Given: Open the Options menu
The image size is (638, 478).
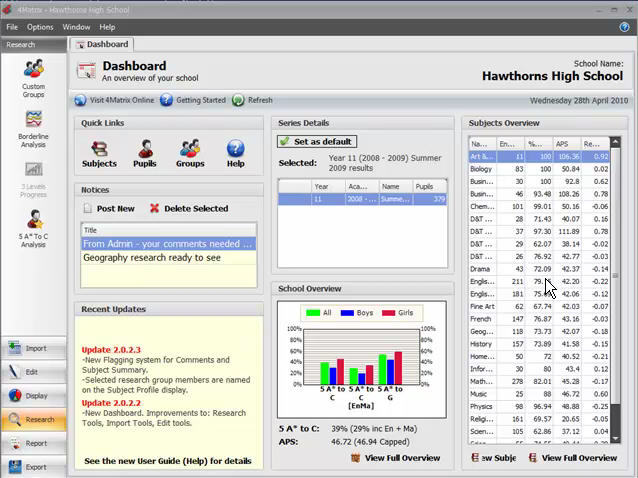Looking at the screenshot, I should pos(40,27).
